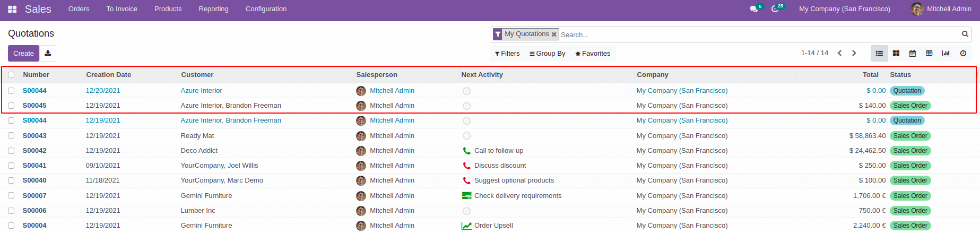Expand the Filters dropdown

507,54
